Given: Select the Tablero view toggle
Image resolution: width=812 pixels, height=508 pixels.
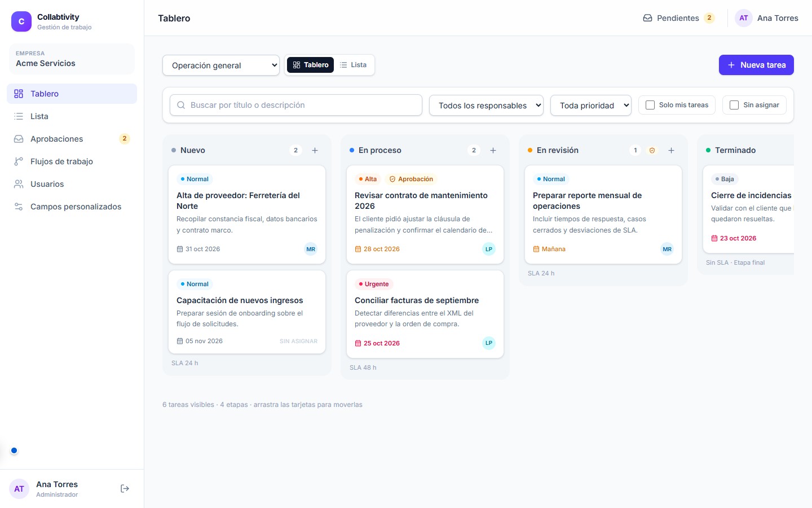Looking at the screenshot, I should tap(311, 65).
